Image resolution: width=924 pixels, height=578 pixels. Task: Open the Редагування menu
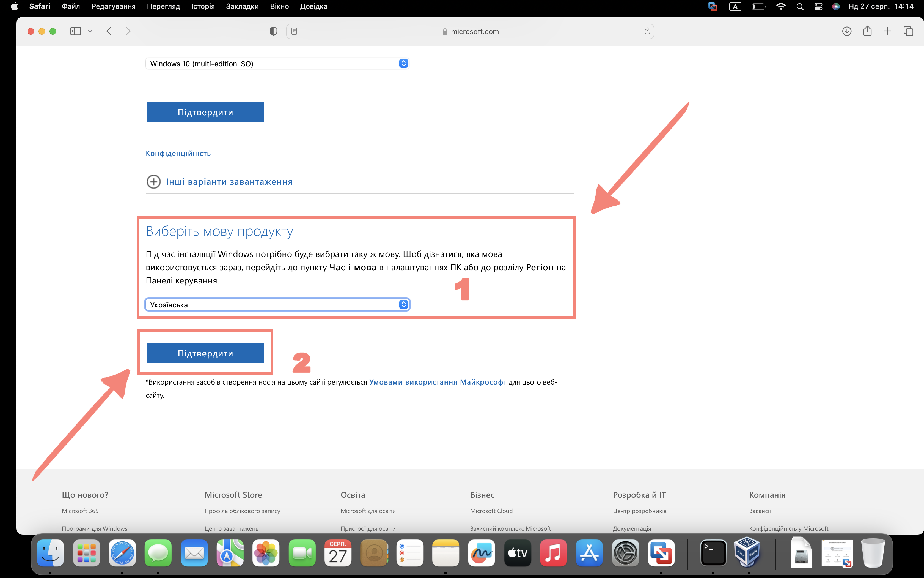point(113,7)
